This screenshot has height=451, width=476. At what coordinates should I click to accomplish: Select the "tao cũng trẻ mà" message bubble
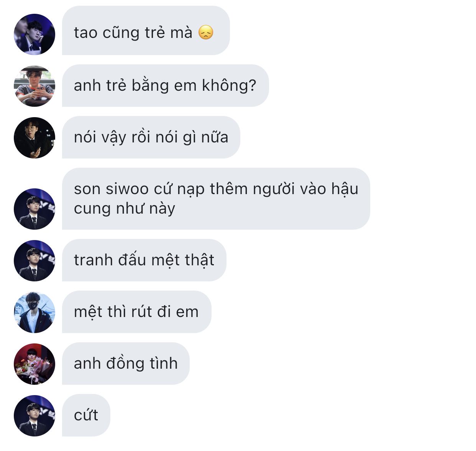[146, 30]
